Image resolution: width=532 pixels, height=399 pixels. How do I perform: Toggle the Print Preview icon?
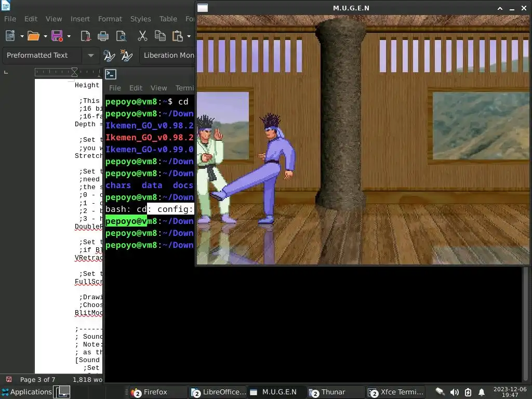pyautogui.click(x=121, y=36)
